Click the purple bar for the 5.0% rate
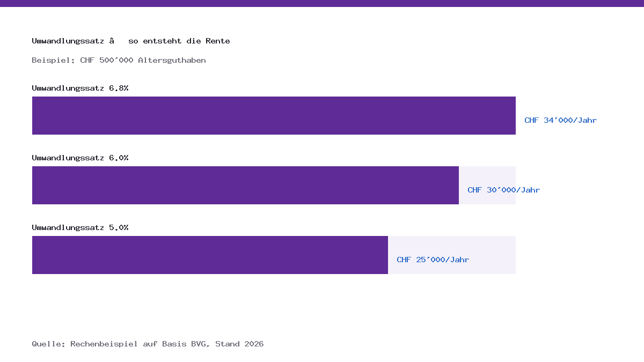Viewport: 644px width, 362px height. click(x=210, y=255)
